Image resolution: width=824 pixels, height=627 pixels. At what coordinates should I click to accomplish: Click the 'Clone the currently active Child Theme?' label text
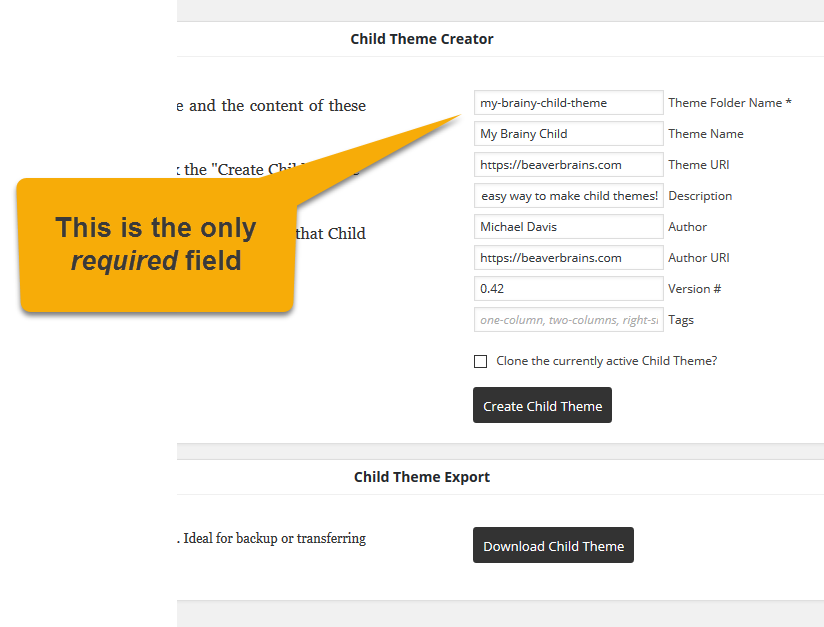coord(606,361)
